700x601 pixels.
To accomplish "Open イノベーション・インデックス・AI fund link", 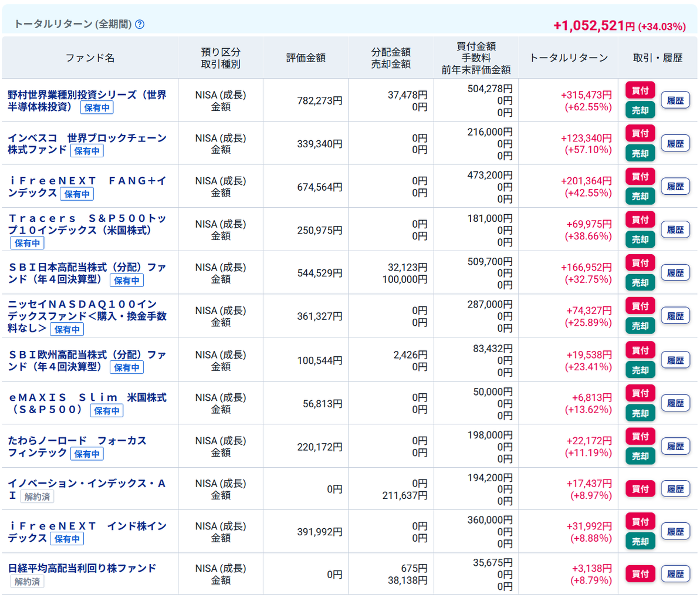I will pyautogui.click(x=87, y=489).
